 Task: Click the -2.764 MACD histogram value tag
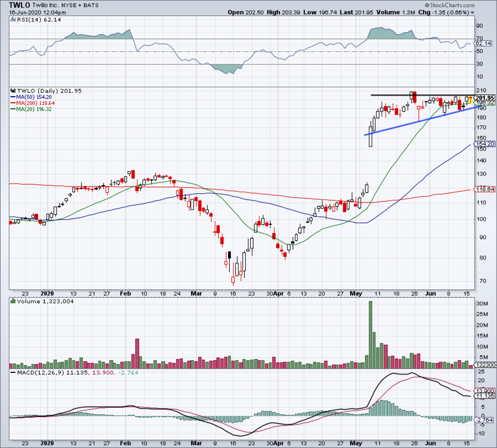[484, 420]
